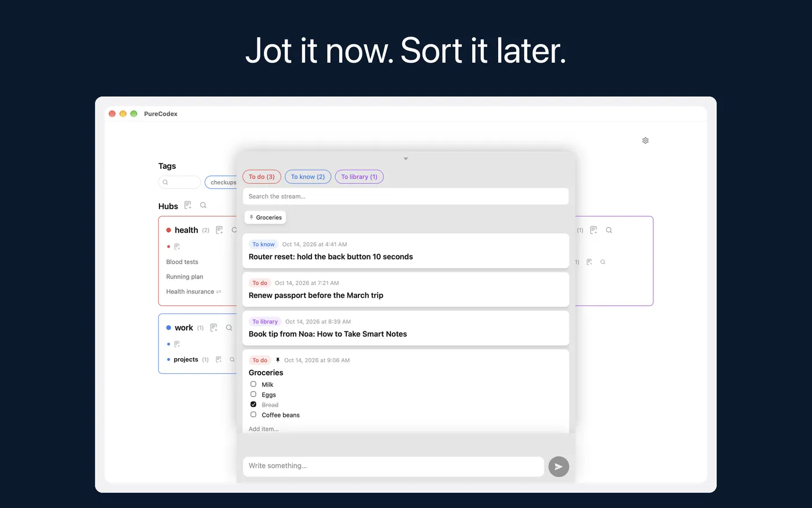This screenshot has width=812, height=508.
Task: Open the Running plan note
Action: pyautogui.click(x=184, y=277)
